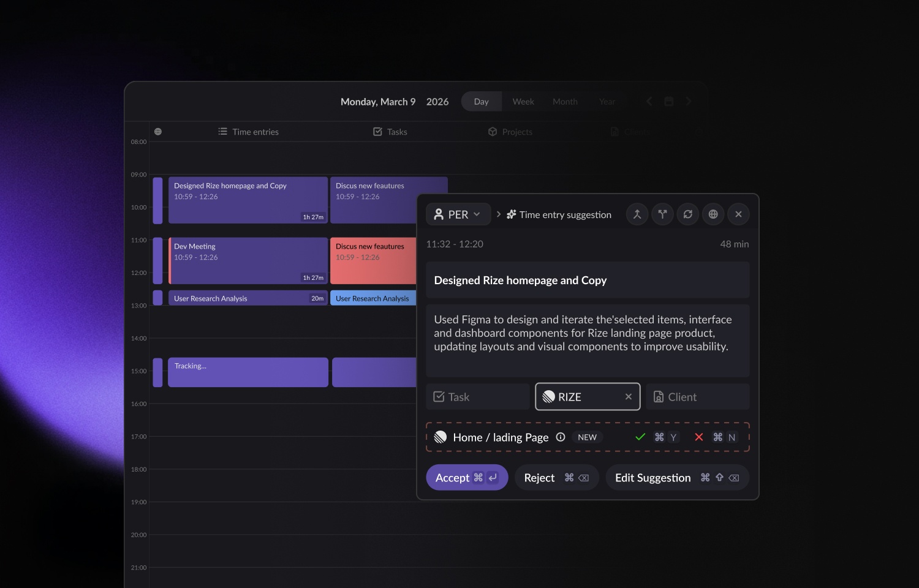
Task: Click the Projects cube icon
Action: click(x=493, y=131)
